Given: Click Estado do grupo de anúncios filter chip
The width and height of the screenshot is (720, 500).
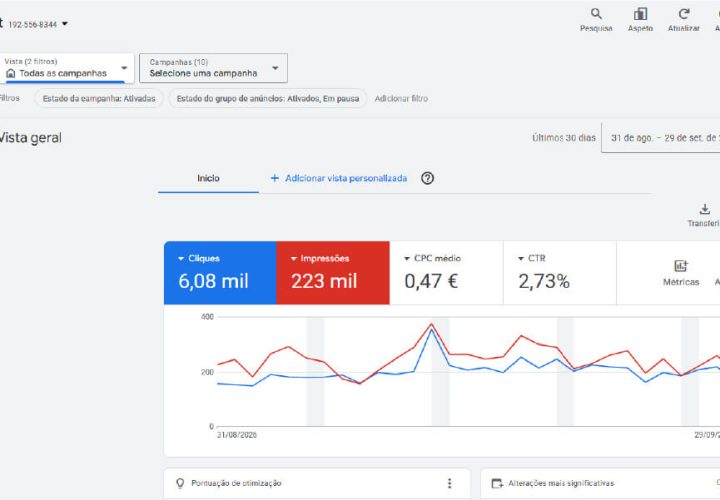Looking at the screenshot, I should [268, 99].
